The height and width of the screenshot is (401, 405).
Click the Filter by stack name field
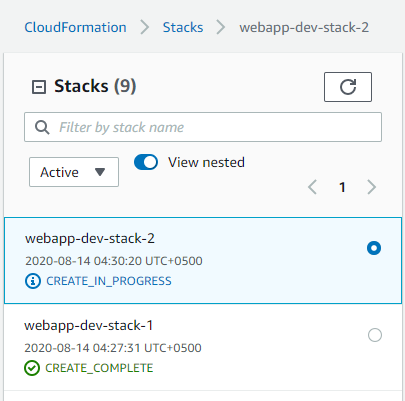point(203,127)
